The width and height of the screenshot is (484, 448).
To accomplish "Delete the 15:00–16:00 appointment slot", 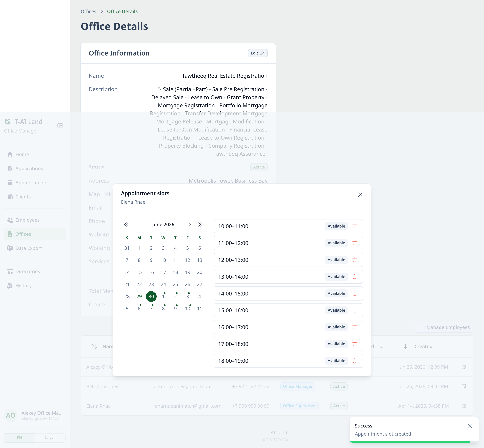I will pos(354,310).
